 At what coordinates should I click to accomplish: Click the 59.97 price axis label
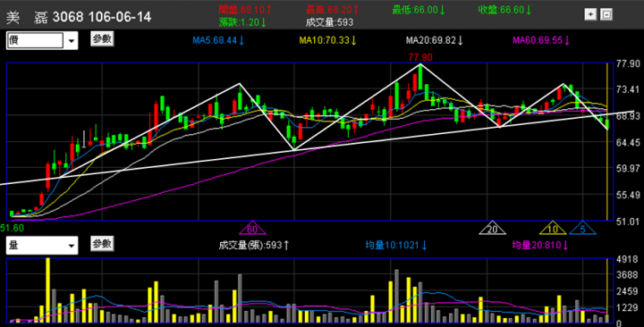pyautogui.click(x=629, y=168)
